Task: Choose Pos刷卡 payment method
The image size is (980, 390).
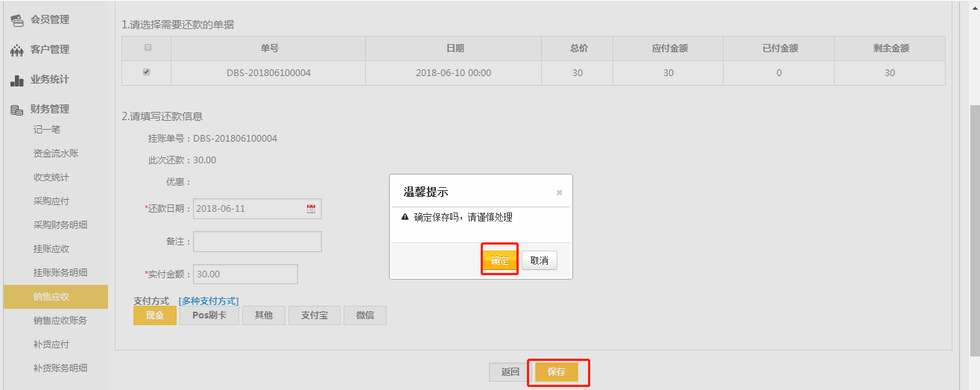Action: (209, 315)
